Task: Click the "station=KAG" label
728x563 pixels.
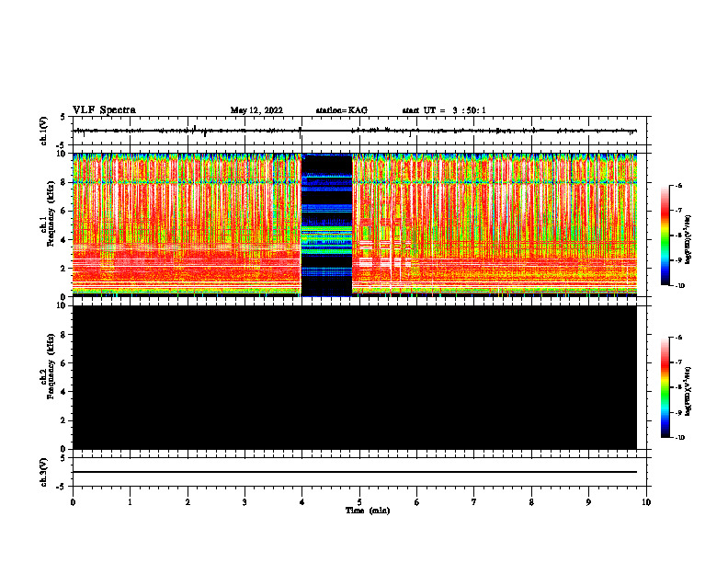Action: click(x=341, y=110)
